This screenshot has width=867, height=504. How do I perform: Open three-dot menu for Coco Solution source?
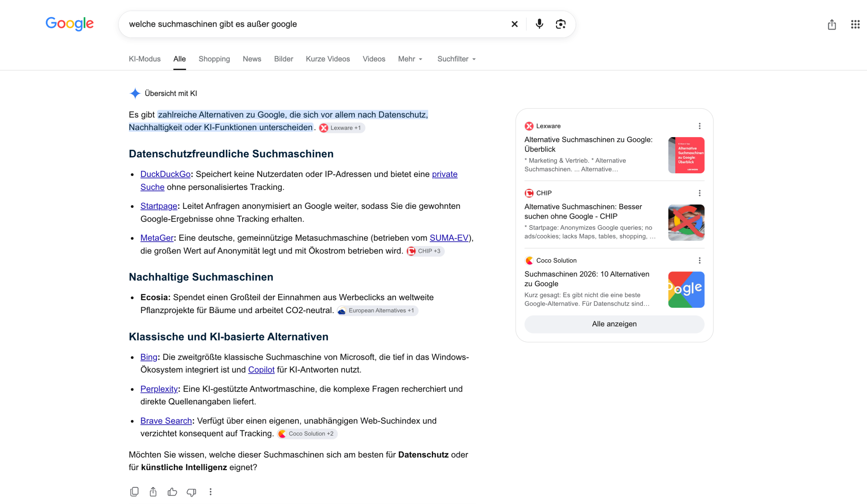tap(699, 261)
